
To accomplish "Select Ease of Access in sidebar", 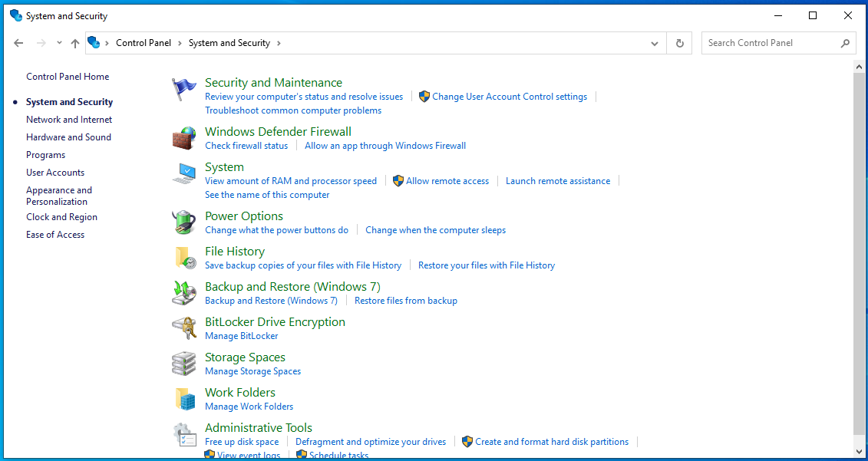I will (x=55, y=235).
